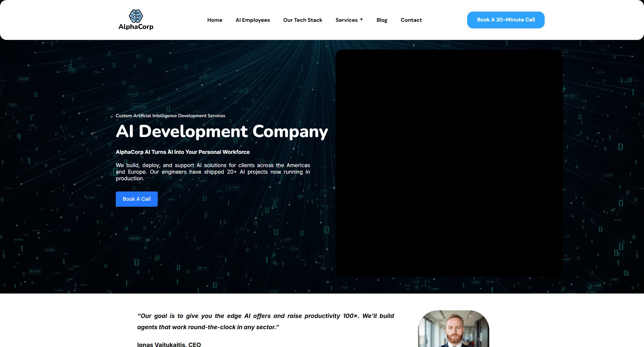Open the Services menu
Image resolution: width=644 pixels, height=347 pixels.
[346, 20]
